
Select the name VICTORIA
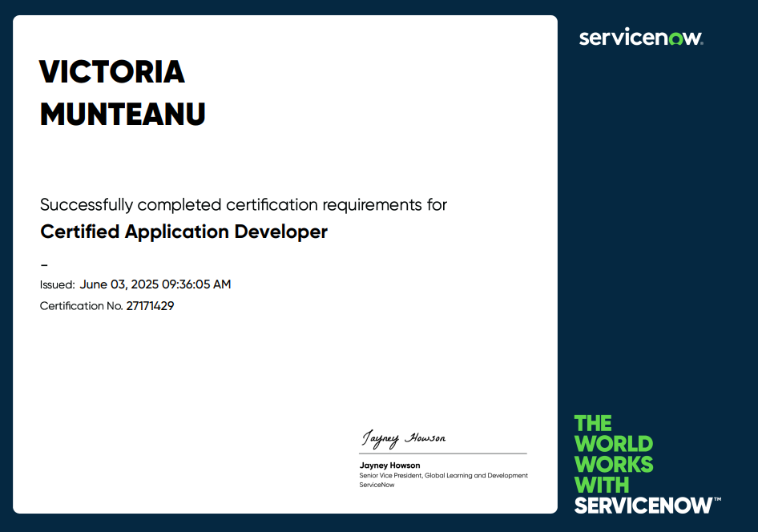tap(112, 72)
